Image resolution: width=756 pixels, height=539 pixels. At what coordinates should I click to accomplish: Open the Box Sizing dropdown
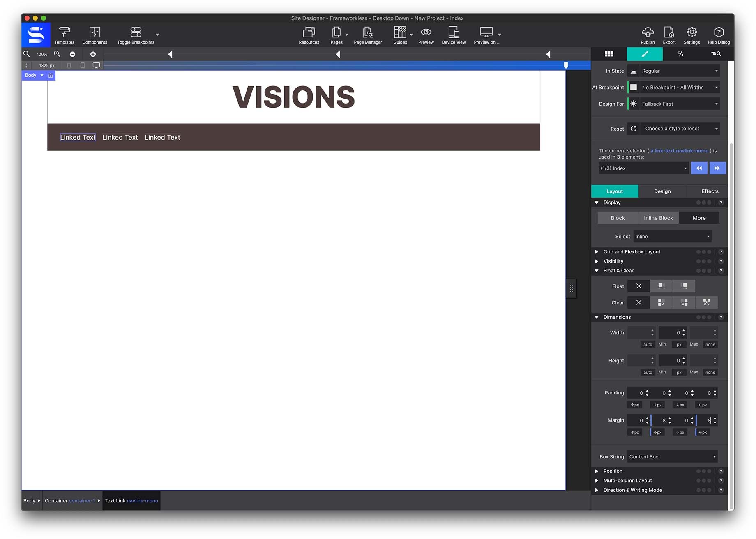pos(672,457)
